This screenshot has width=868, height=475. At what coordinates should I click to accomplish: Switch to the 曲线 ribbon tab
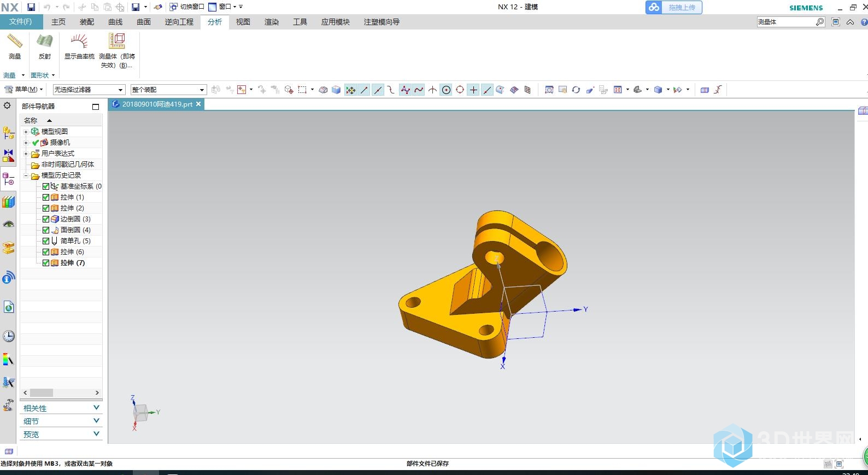coord(115,22)
